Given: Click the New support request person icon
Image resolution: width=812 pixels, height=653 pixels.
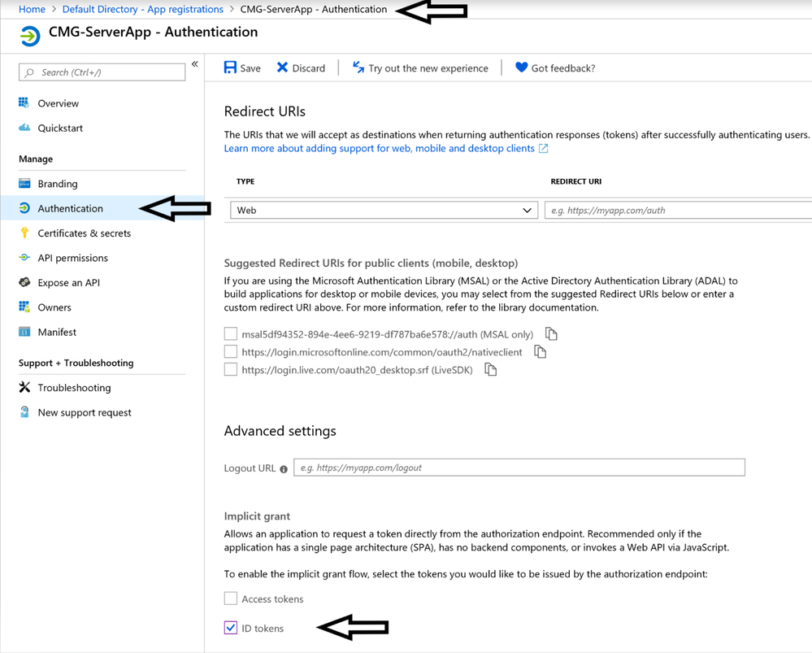Looking at the screenshot, I should pos(24,412).
